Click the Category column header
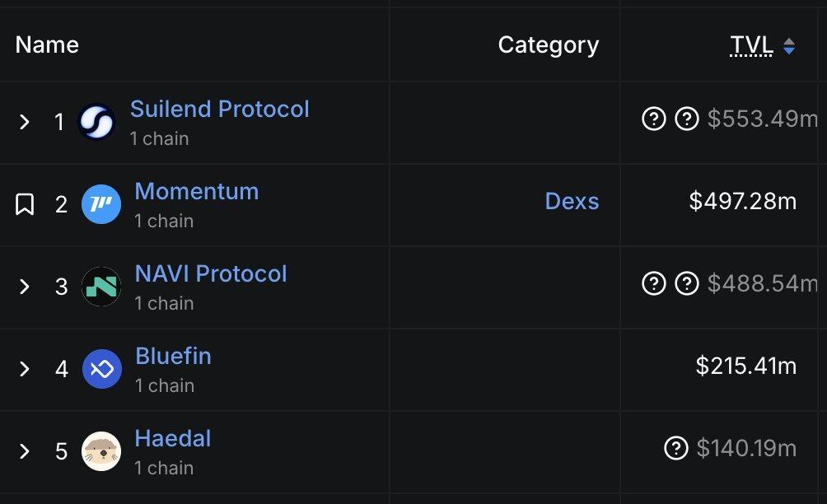 (548, 45)
